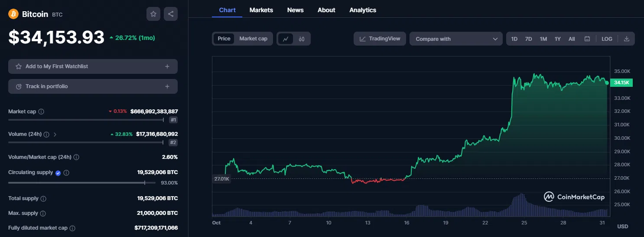Click the #1 market cap rank badge

pos(173,120)
